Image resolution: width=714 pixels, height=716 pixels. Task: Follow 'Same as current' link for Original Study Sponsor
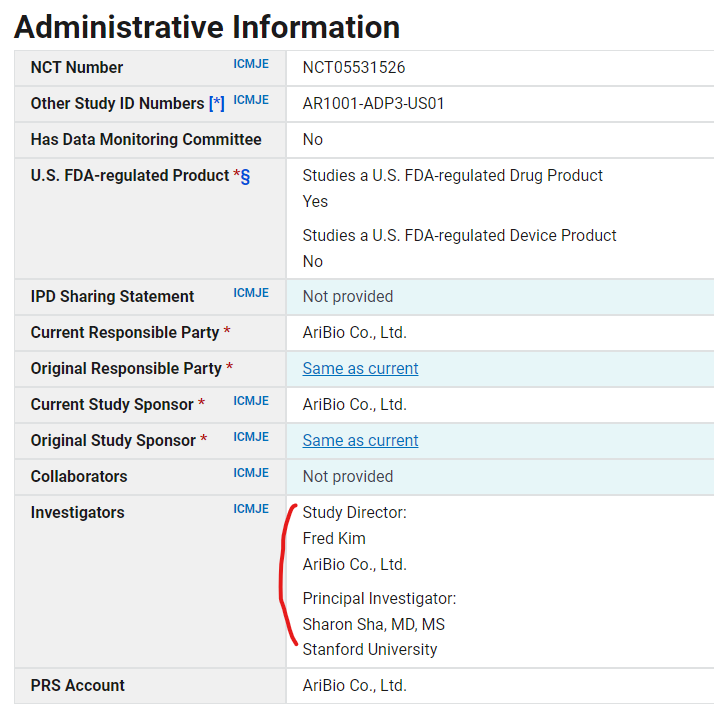click(360, 440)
